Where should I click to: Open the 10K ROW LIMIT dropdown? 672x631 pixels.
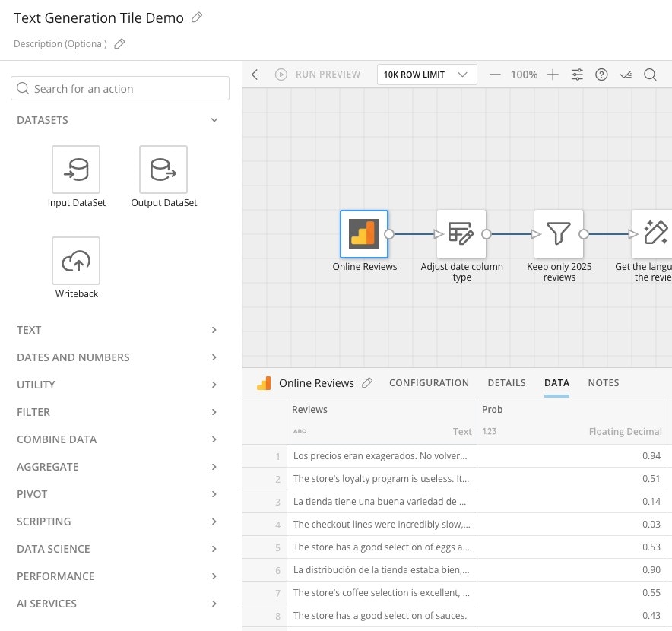pyautogui.click(x=426, y=75)
